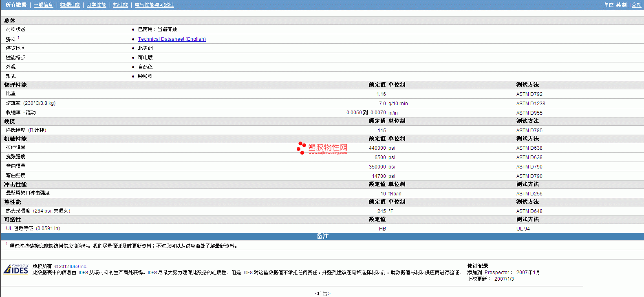
Task: Click the 可电镀 value
Action: 146,58
